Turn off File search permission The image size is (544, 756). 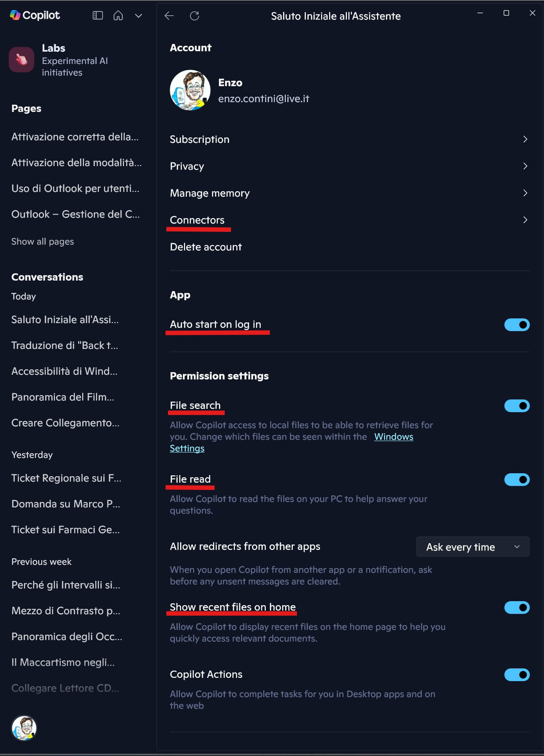517,406
